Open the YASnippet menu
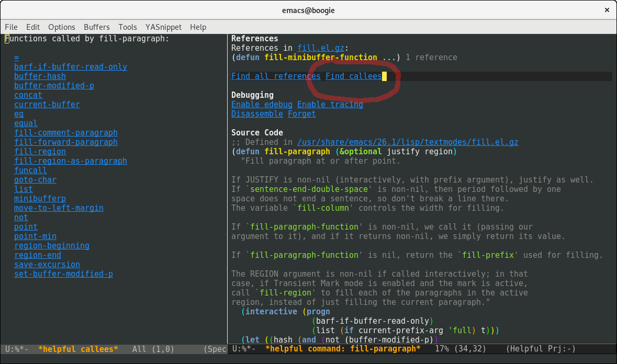This screenshot has width=617, height=364. [x=163, y=27]
